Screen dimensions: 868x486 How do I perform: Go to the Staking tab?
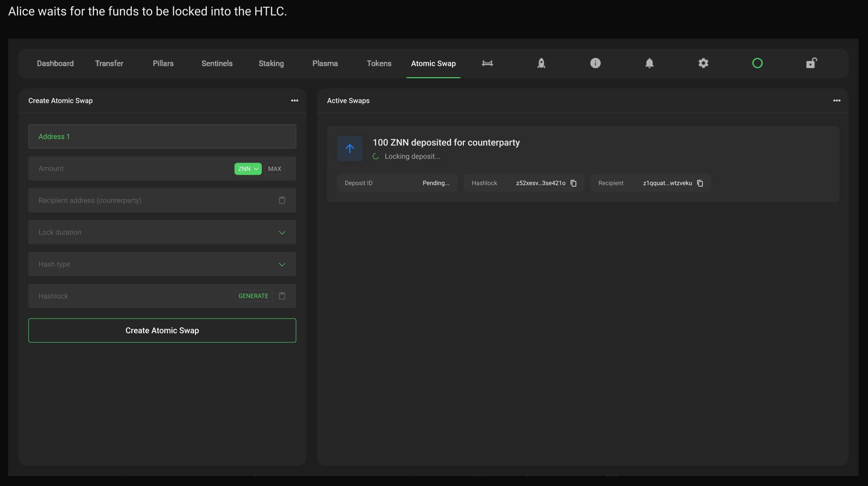(x=271, y=63)
